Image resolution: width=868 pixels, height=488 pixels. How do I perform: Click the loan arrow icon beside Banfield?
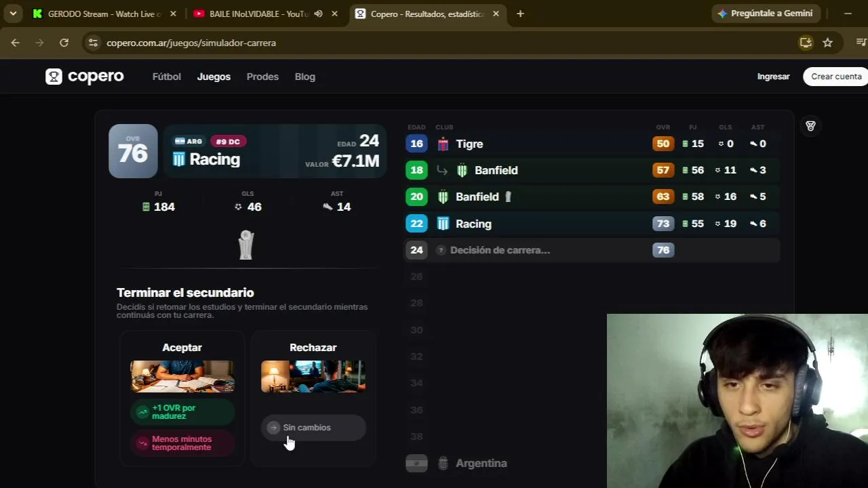[x=442, y=170]
